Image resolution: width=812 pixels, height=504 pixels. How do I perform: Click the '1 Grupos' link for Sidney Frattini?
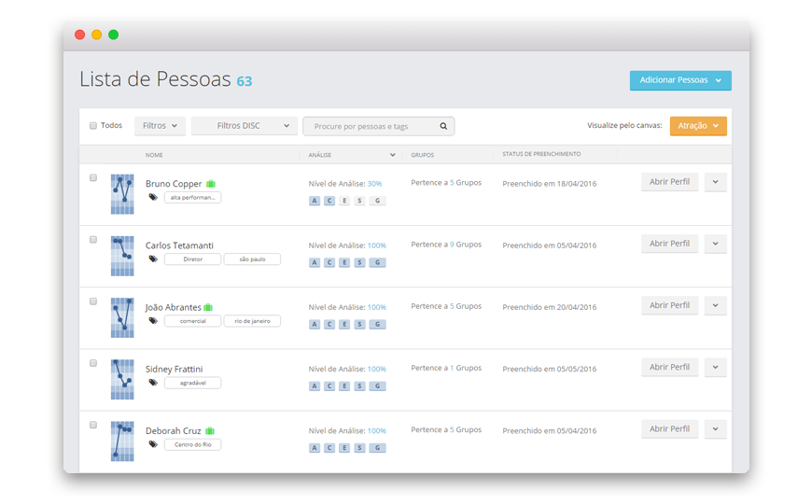point(466,368)
